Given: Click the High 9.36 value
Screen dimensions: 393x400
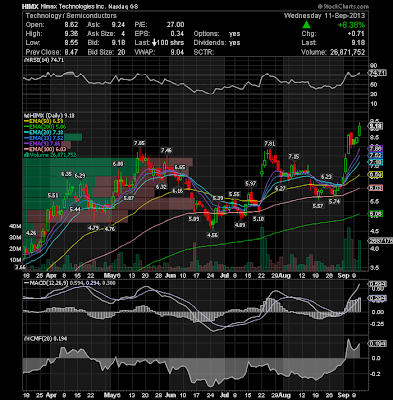Looking at the screenshot, I should [71, 34].
